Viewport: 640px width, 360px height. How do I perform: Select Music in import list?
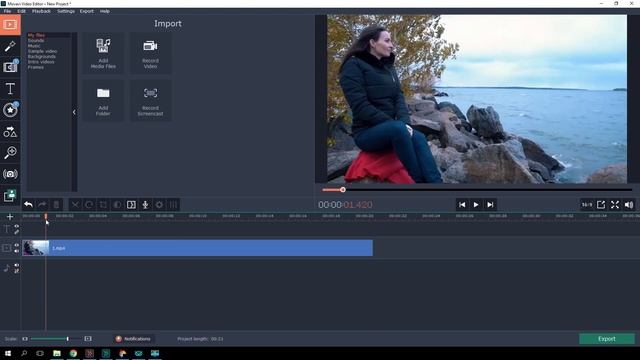point(34,46)
